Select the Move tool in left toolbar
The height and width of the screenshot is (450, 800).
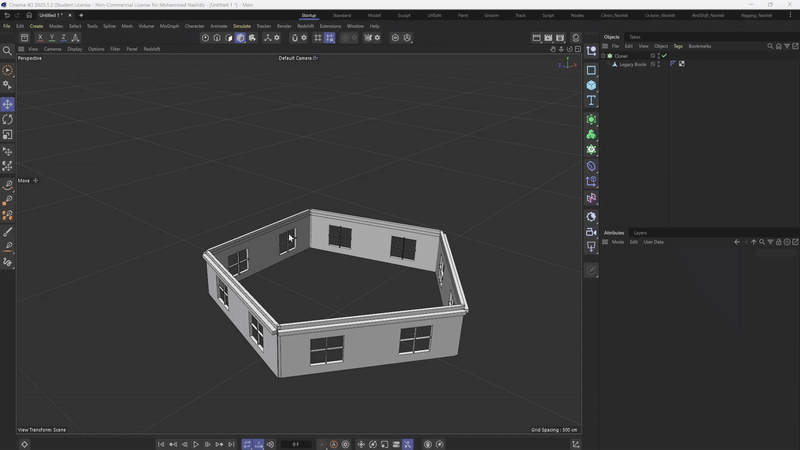coord(7,104)
